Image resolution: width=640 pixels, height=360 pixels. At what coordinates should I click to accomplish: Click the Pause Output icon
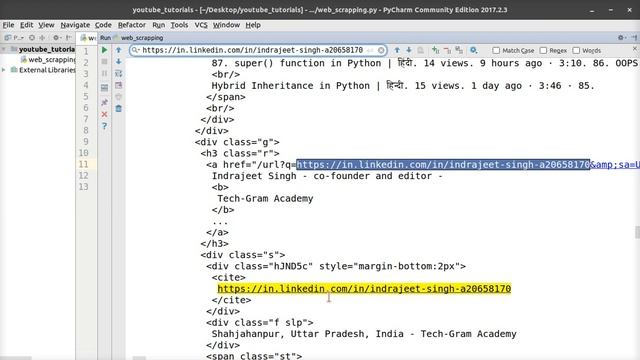pyautogui.click(x=104, y=73)
